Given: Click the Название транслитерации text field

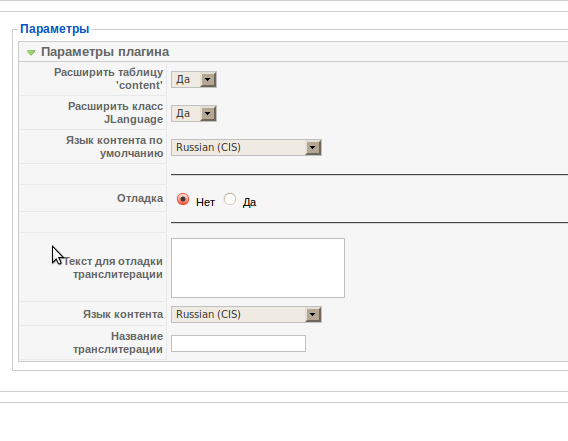Looking at the screenshot, I should coord(238,343).
